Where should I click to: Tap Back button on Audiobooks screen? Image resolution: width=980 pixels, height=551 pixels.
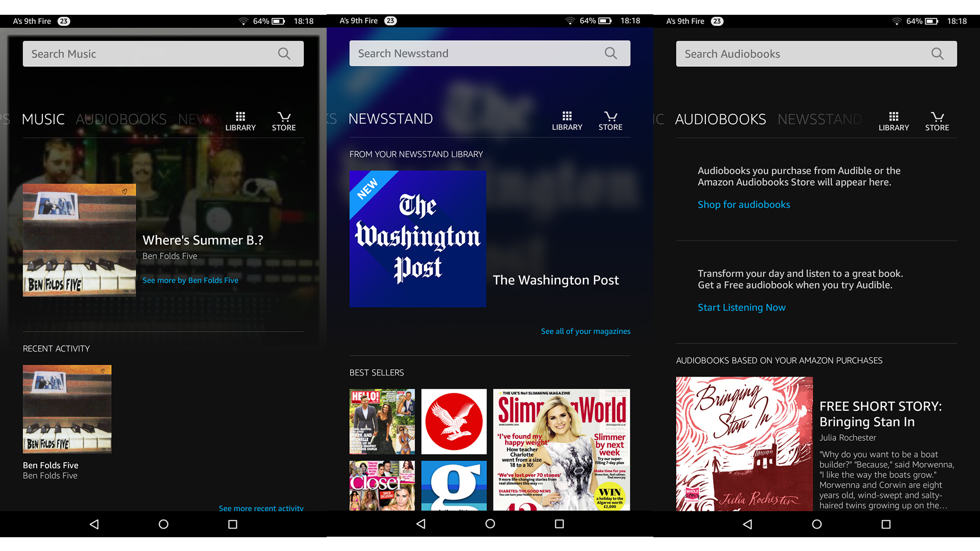click(x=747, y=524)
